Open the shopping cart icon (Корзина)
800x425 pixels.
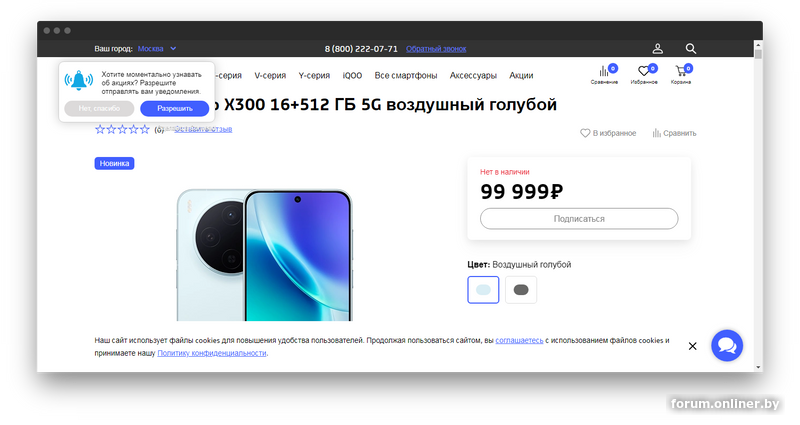click(681, 74)
